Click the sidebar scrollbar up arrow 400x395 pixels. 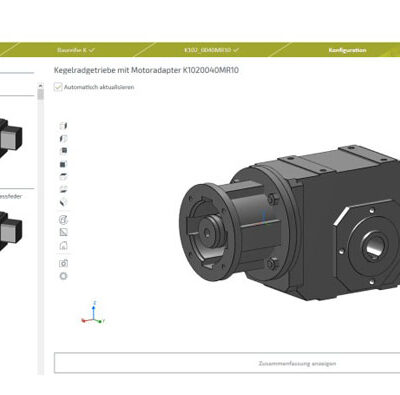[40, 86]
